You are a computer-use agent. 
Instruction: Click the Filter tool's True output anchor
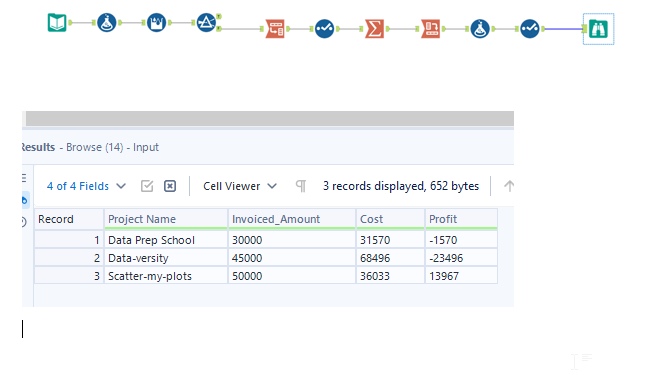point(219,16)
